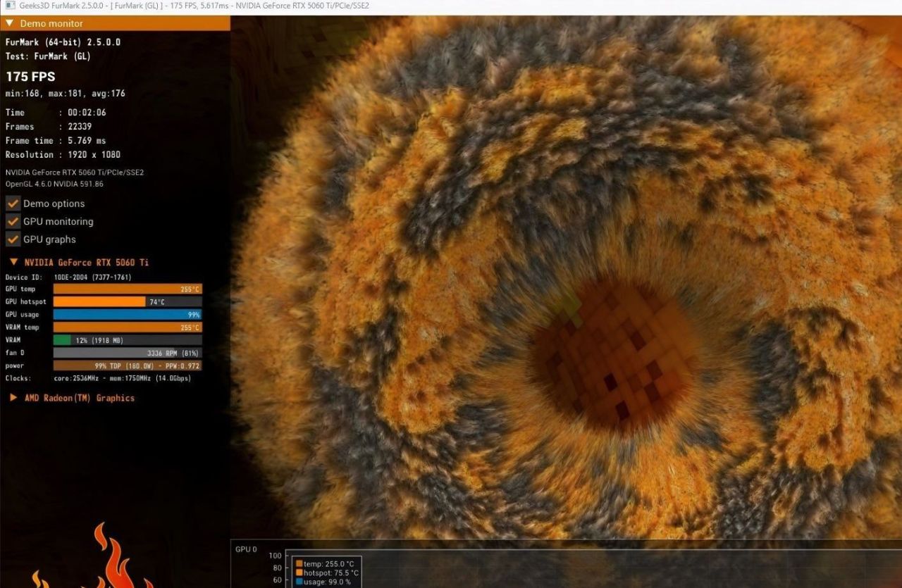
Task: Click the power TDP bar
Action: 128,365
